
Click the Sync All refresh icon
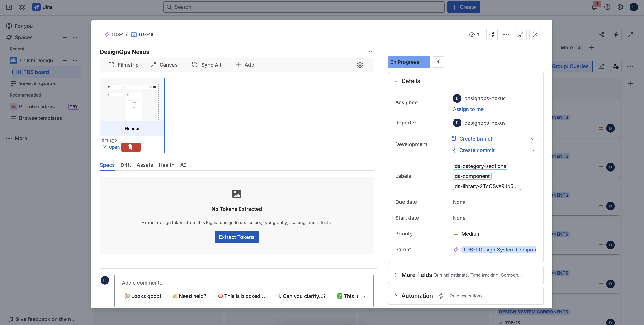click(x=195, y=65)
